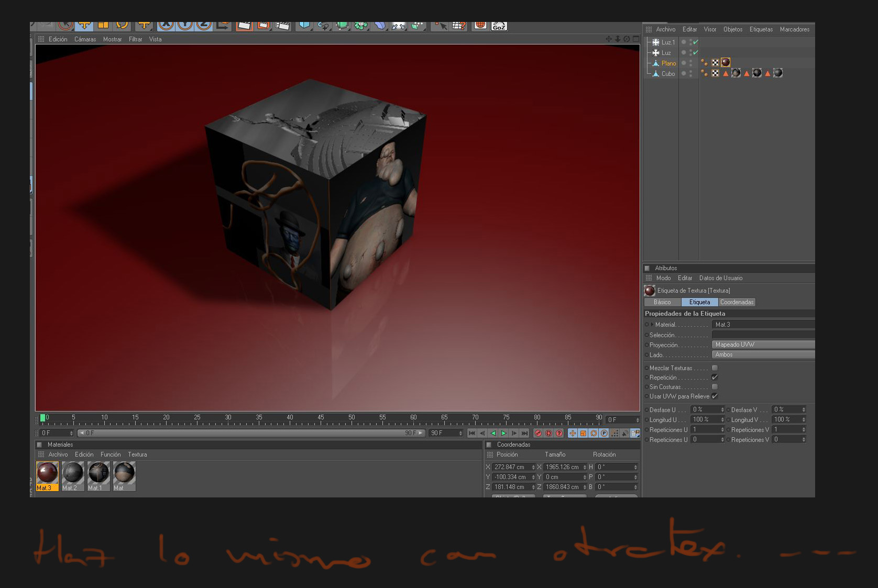Image resolution: width=878 pixels, height=588 pixels.
Task: Toggle parameter keyframe recording P icon
Action: click(604, 433)
